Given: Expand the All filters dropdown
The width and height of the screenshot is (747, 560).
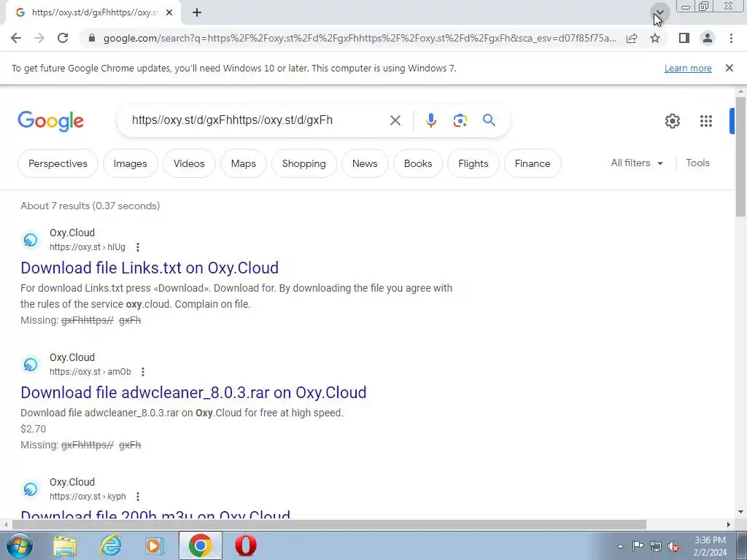Looking at the screenshot, I should [x=637, y=163].
